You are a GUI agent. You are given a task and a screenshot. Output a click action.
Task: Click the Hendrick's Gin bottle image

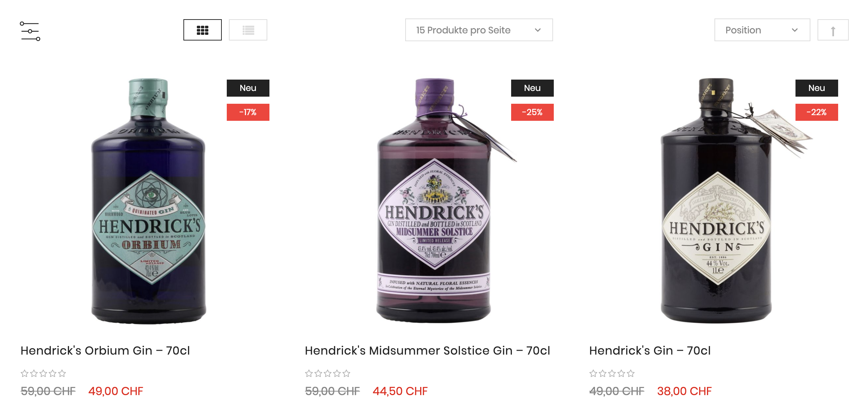coord(717,201)
